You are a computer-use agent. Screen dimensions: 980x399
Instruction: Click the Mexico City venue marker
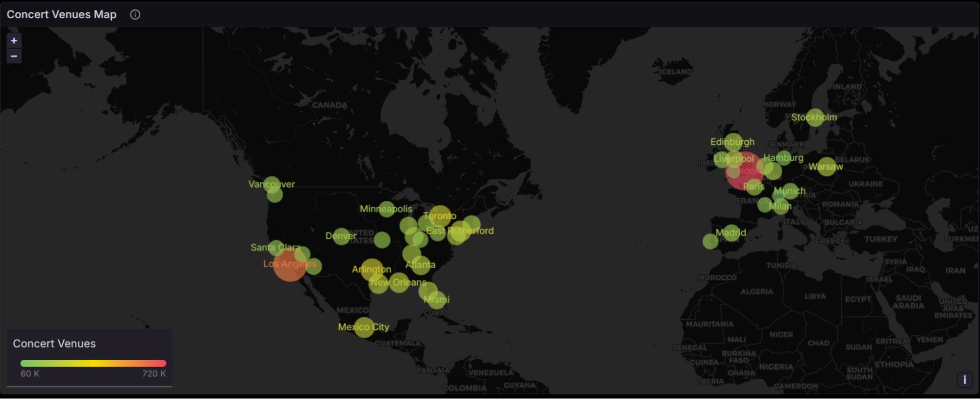pyautogui.click(x=364, y=327)
